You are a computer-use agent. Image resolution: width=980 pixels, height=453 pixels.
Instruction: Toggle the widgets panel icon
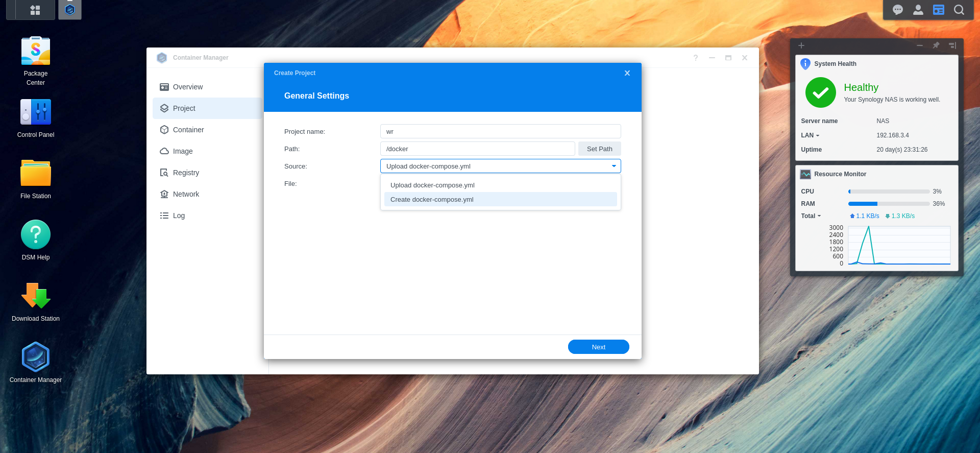[939, 10]
